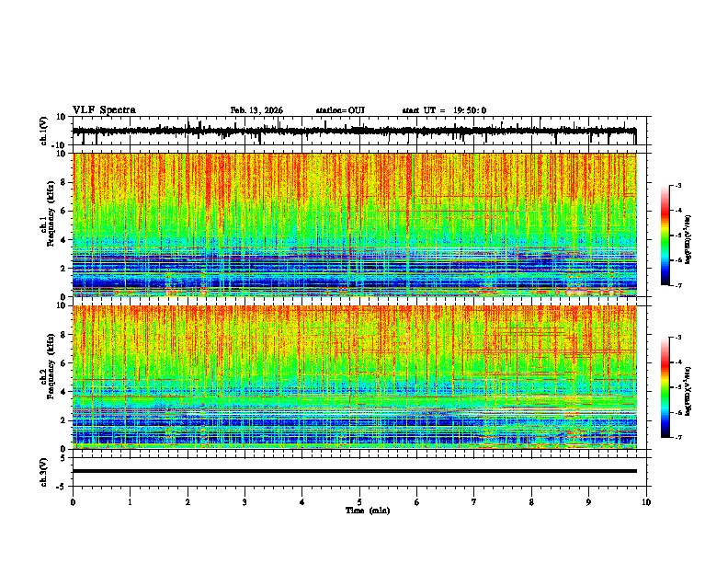The height and width of the screenshot is (563, 728).
Task: Click time axis tick label "8" at the bottom
Action: 531,502
